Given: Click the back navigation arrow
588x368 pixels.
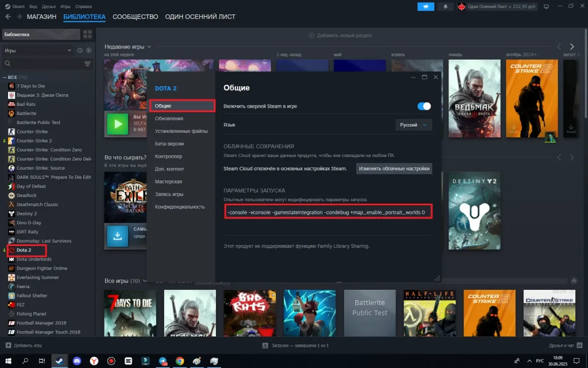Looking at the screenshot, I should (8, 17).
